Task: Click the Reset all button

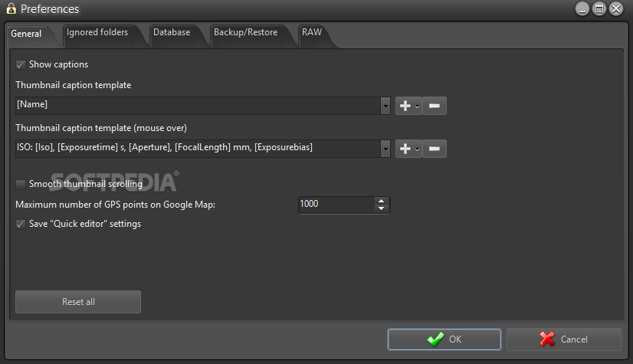Action: click(x=78, y=302)
